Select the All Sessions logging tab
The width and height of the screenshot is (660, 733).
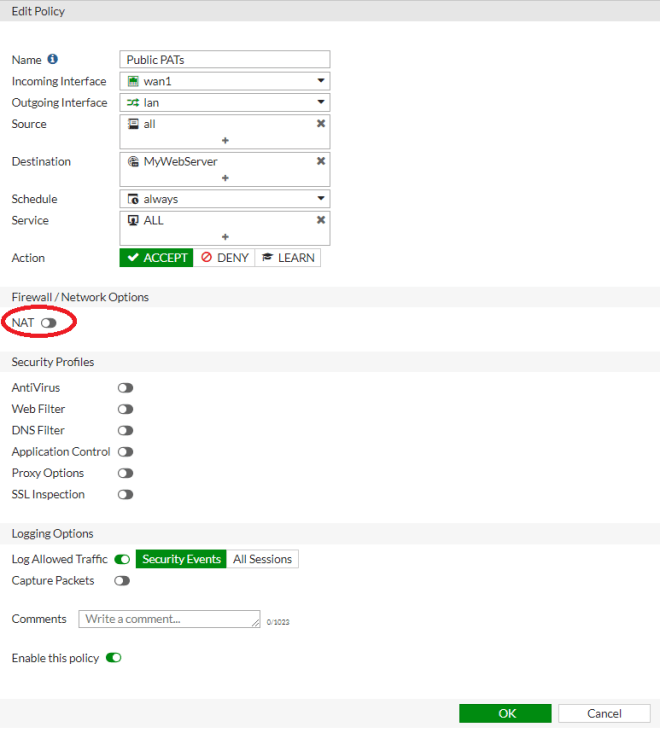262,559
